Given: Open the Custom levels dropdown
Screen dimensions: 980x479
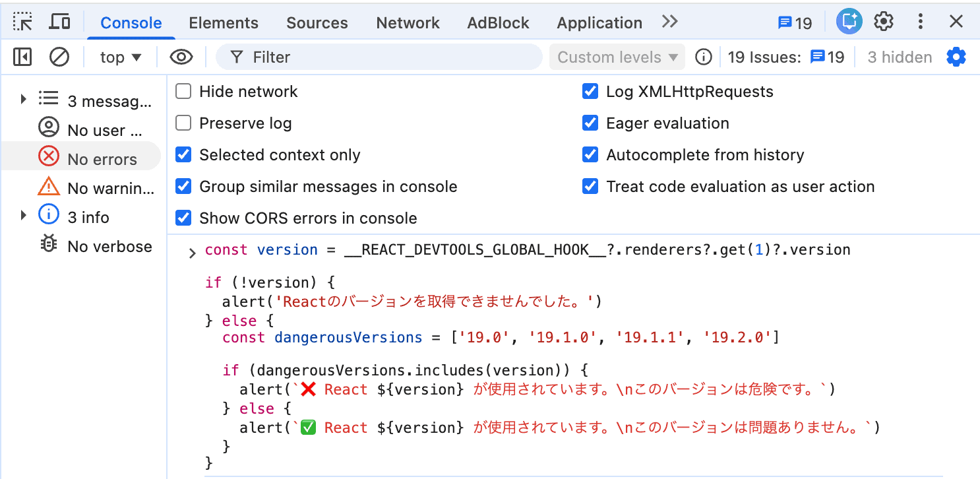Looking at the screenshot, I should pyautogui.click(x=616, y=57).
